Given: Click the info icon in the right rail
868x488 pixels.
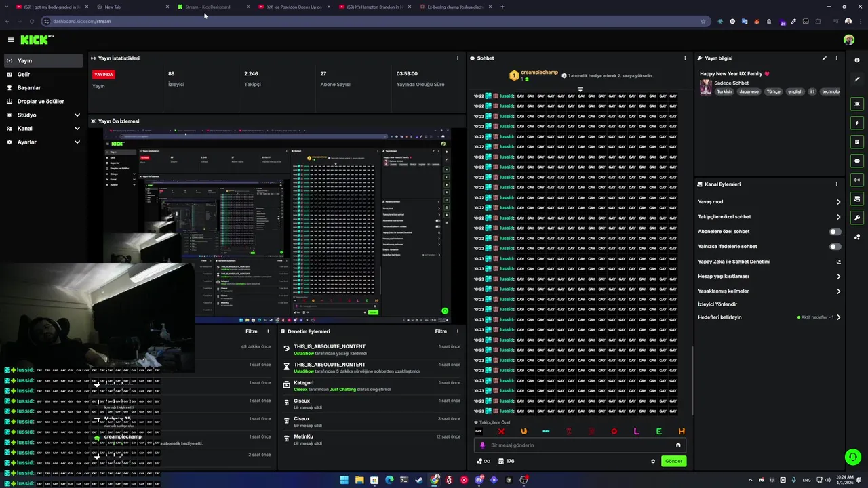Looking at the screenshot, I should pyautogui.click(x=857, y=60).
